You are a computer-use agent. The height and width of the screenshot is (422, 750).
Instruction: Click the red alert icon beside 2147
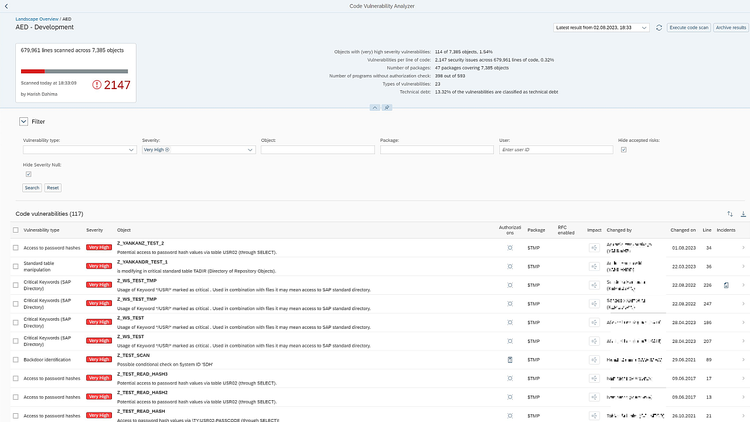97,85
